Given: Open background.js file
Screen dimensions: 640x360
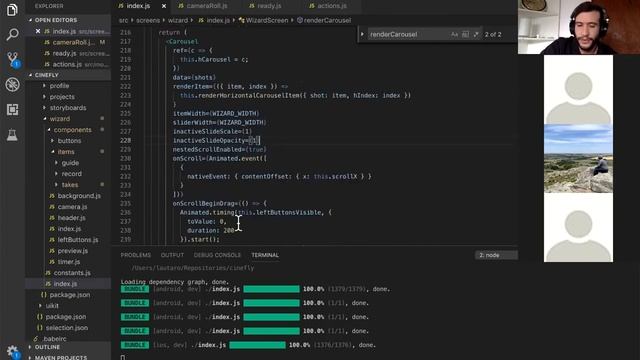Looking at the screenshot, I should 79,196.
